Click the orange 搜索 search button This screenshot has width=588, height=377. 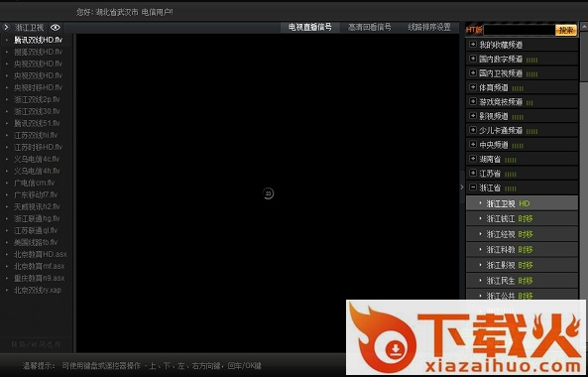(x=566, y=30)
